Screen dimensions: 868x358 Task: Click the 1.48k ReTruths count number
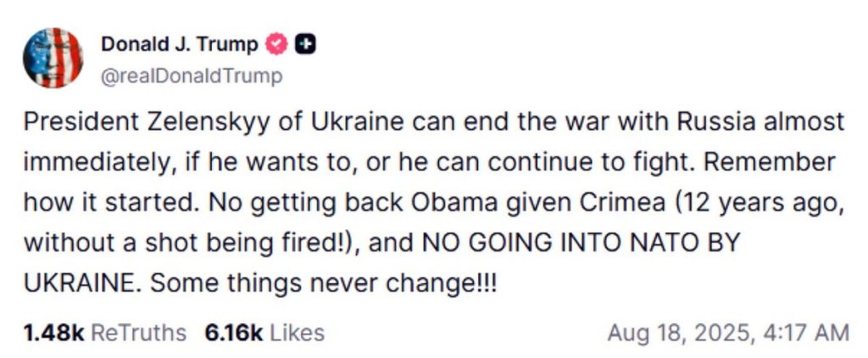(53, 333)
